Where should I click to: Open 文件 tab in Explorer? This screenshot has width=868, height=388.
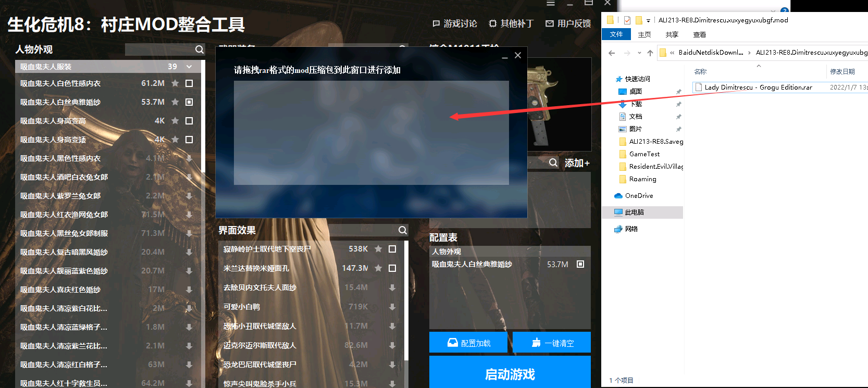pyautogui.click(x=616, y=34)
